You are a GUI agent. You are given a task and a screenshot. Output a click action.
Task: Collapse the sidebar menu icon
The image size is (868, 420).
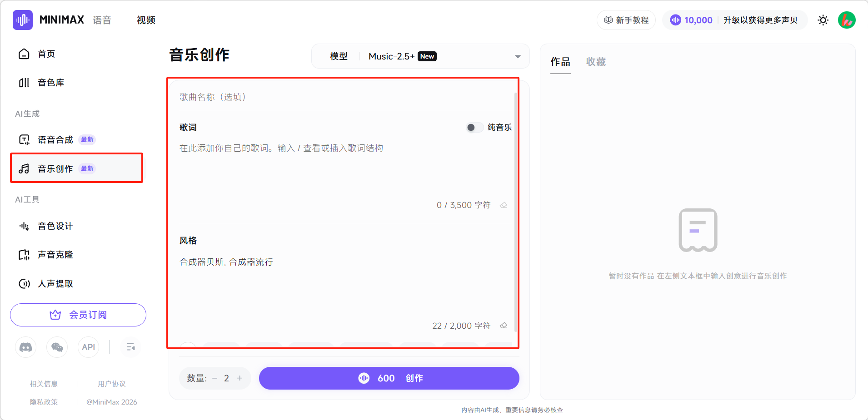click(x=131, y=347)
